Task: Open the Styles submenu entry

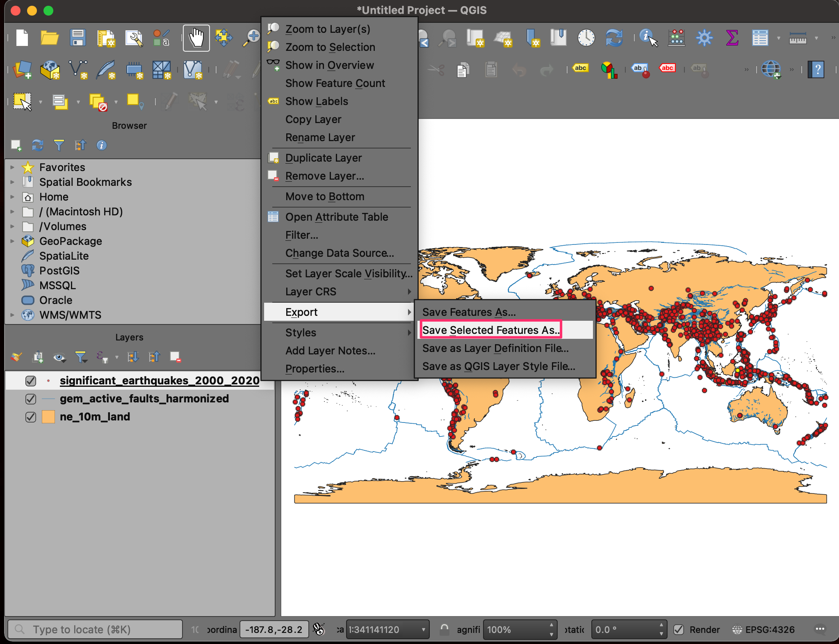Action: tap(340, 333)
